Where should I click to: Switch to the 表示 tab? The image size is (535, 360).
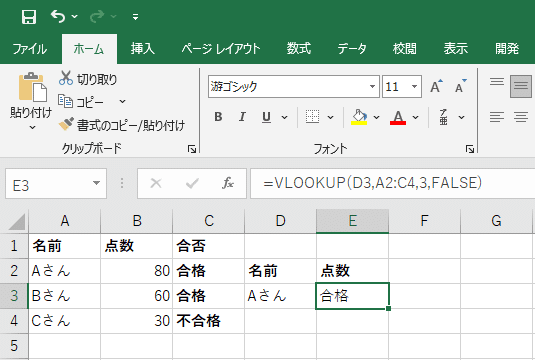click(x=456, y=49)
